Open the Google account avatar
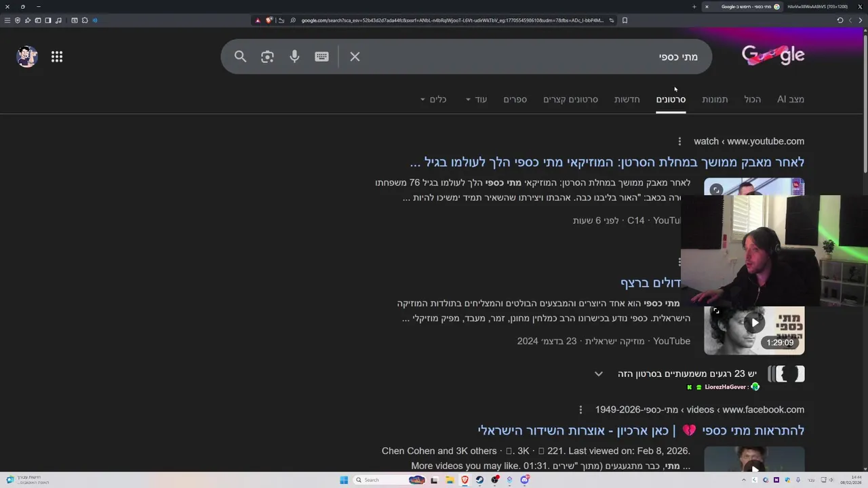 pyautogui.click(x=27, y=57)
